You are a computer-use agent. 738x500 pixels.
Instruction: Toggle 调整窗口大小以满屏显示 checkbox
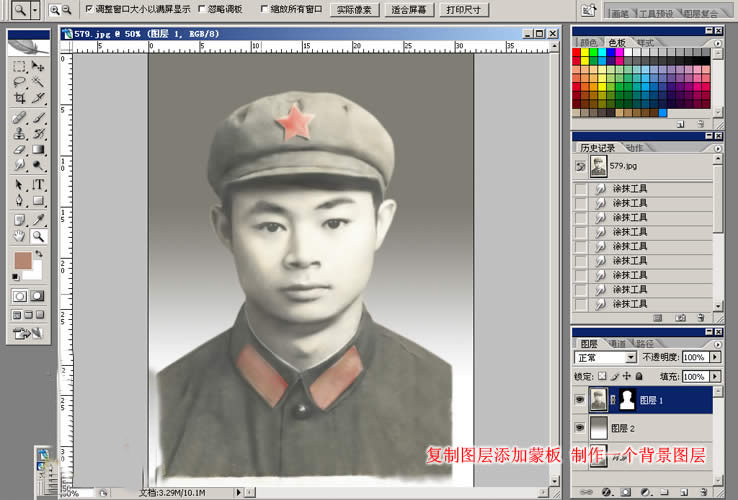pos(89,9)
